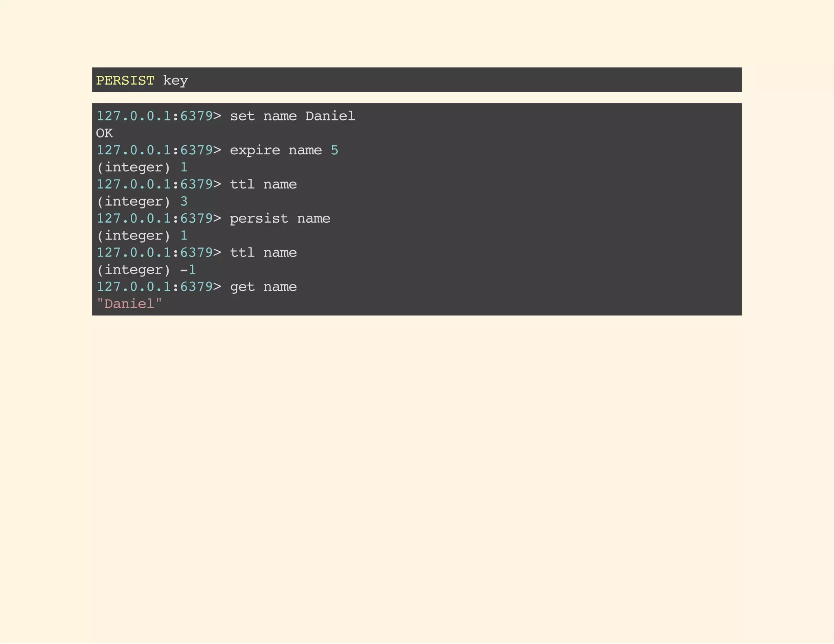
Task: Click the word key after PERSIST
Action: [175, 80]
